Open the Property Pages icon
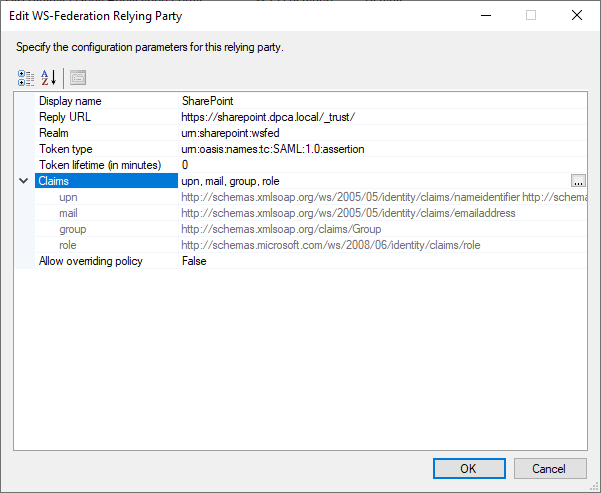This screenshot has height=493, width=601. pyautogui.click(x=78, y=77)
